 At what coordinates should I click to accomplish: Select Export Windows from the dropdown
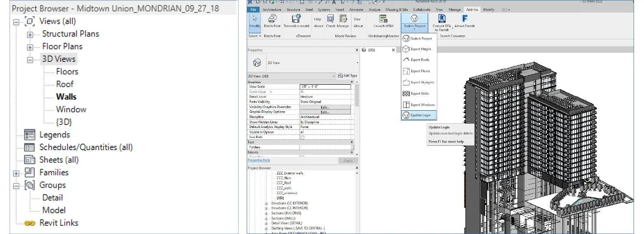click(x=418, y=105)
